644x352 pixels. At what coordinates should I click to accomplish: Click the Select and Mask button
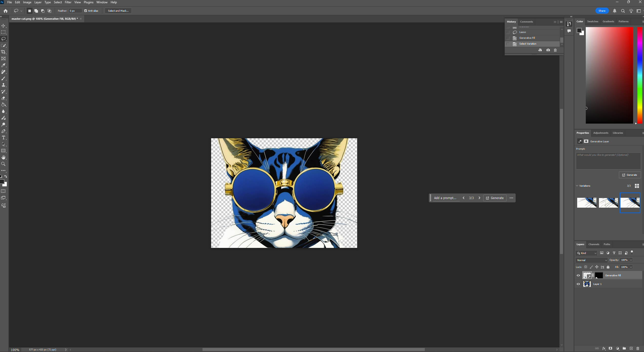point(118,11)
